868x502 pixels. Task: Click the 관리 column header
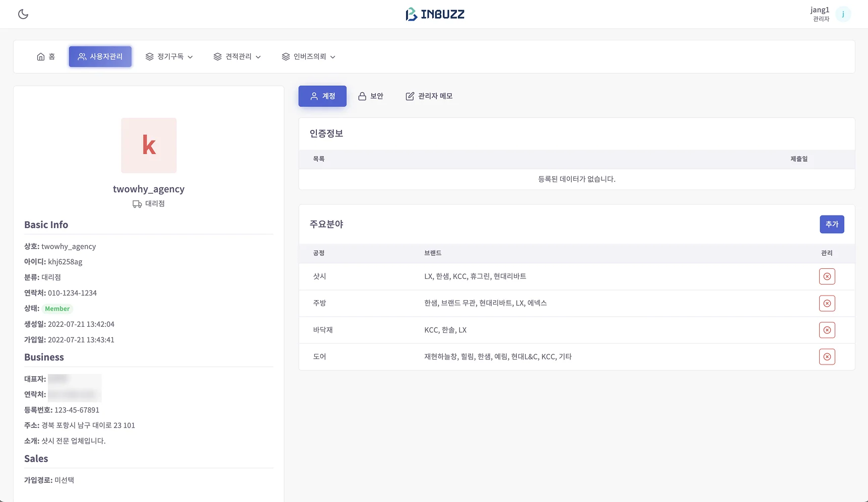coord(827,253)
